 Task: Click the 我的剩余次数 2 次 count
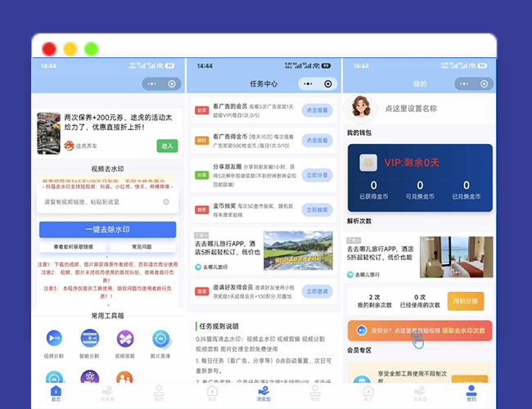pyautogui.click(x=375, y=297)
